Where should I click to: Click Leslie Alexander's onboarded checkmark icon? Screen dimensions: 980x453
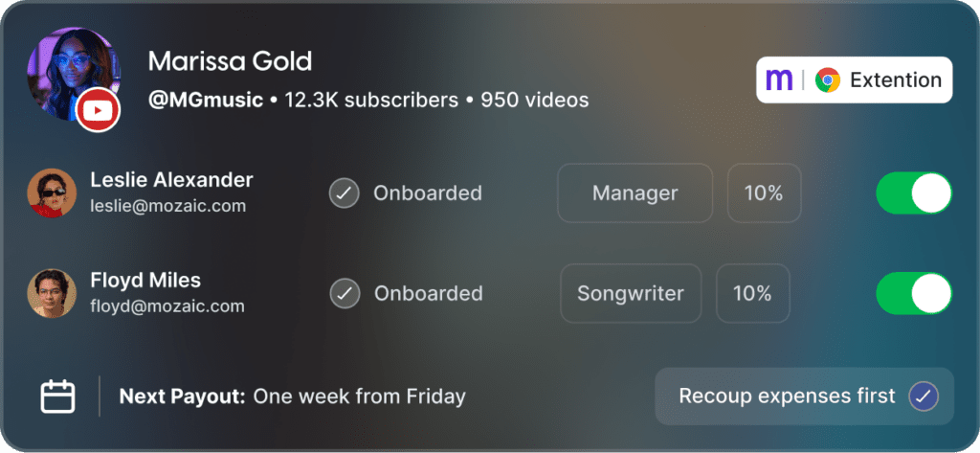[x=345, y=193]
